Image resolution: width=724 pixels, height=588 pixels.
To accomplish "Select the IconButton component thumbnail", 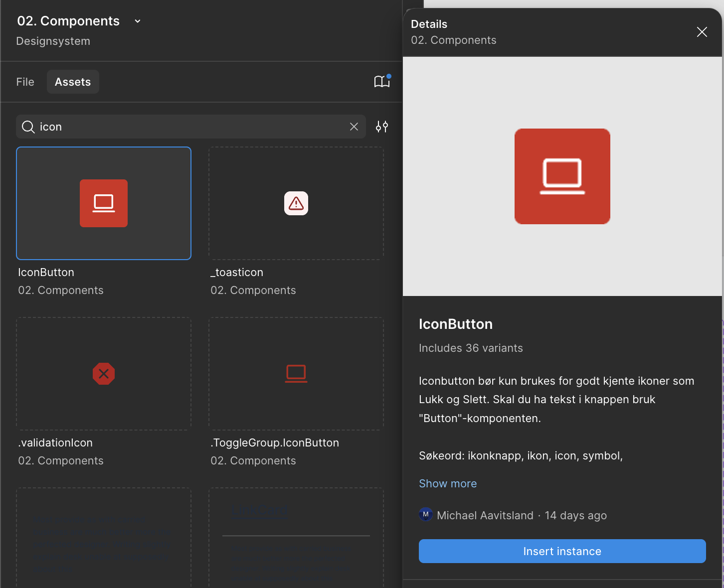I will coord(104,203).
